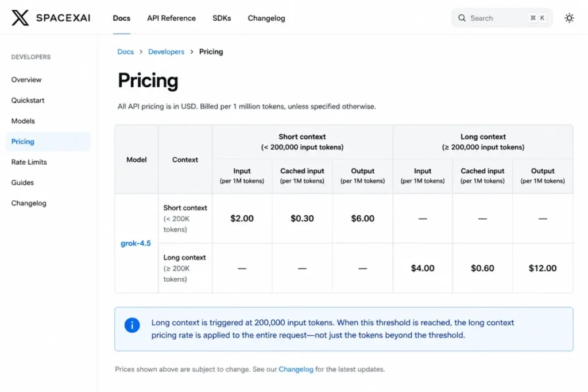Click the $4.00 long context input price

point(423,268)
